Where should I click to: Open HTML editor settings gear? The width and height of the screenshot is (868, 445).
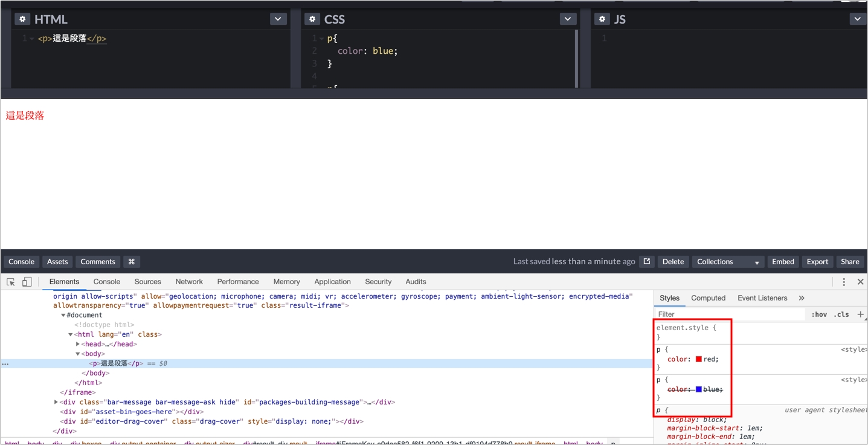(x=22, y=19)
